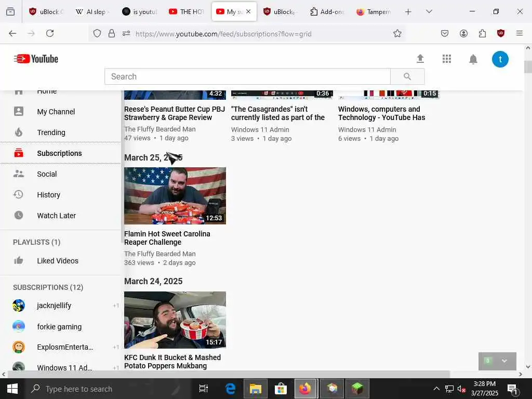This screenshot has height=399, width=532.
Task: Click the page vertical scrollbar thumb
Action: 528,67
